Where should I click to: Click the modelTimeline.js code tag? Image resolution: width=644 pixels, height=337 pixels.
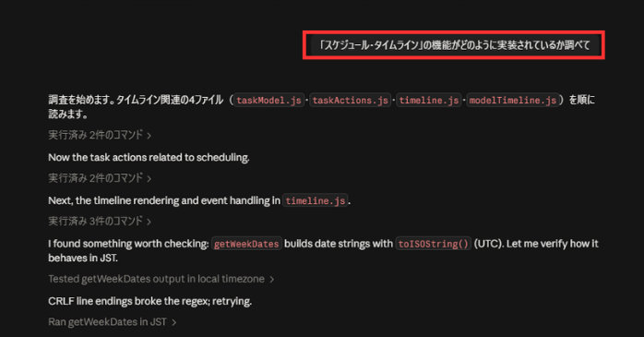point(513,101)
